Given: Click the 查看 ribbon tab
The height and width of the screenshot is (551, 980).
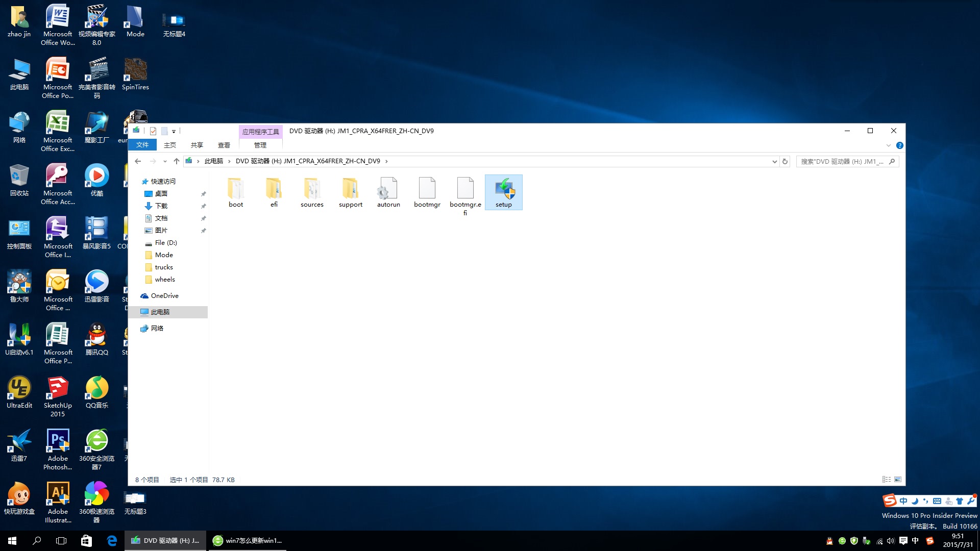Looking at the screenshot, I should pyautogui.click(x=224, y=145).
